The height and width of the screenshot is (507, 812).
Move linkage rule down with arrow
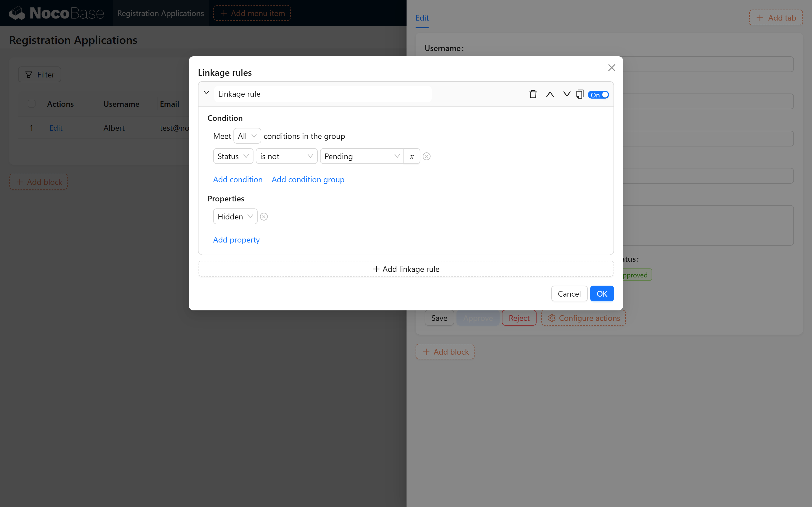566,94
